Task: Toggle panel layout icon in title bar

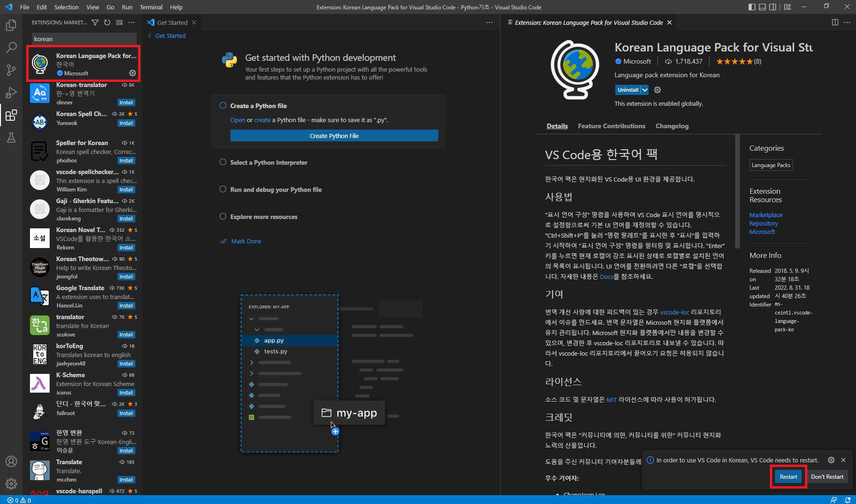Action: (762, 7)
